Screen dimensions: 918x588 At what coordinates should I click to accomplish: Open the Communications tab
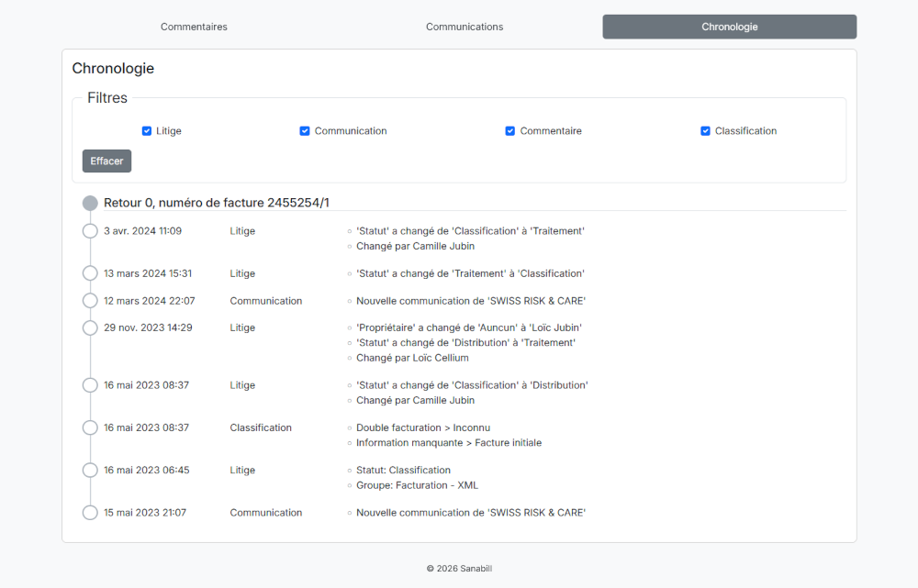click(465, 27)
